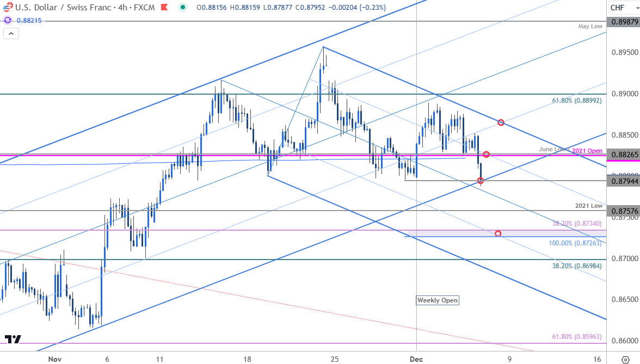Viewport: 640px width, 364px height.
Task: Click the red flag marker beside FXCM
Action: (164, 7)
